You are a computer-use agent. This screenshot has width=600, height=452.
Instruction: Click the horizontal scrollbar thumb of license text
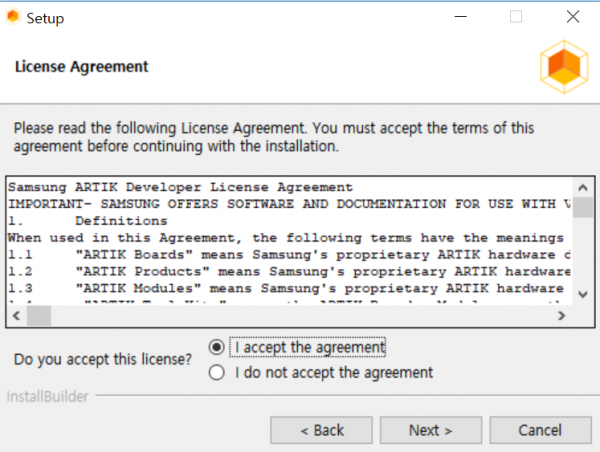coord(39,316)
